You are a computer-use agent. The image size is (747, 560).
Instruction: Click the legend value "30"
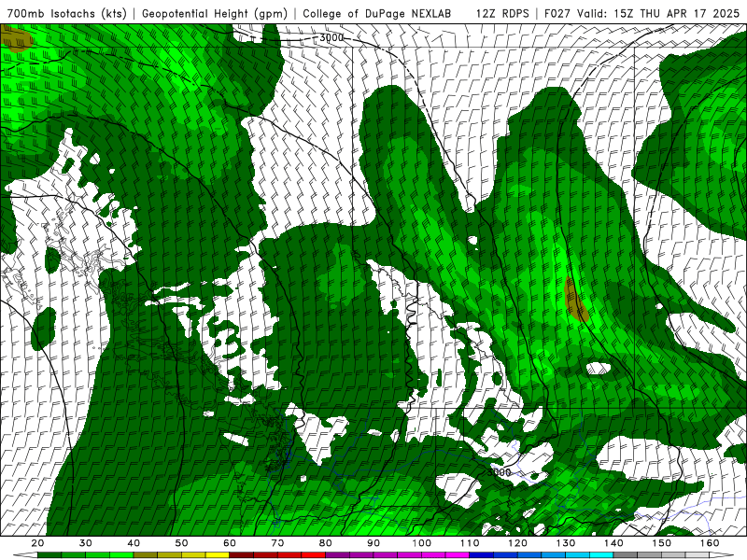[85, 543]
